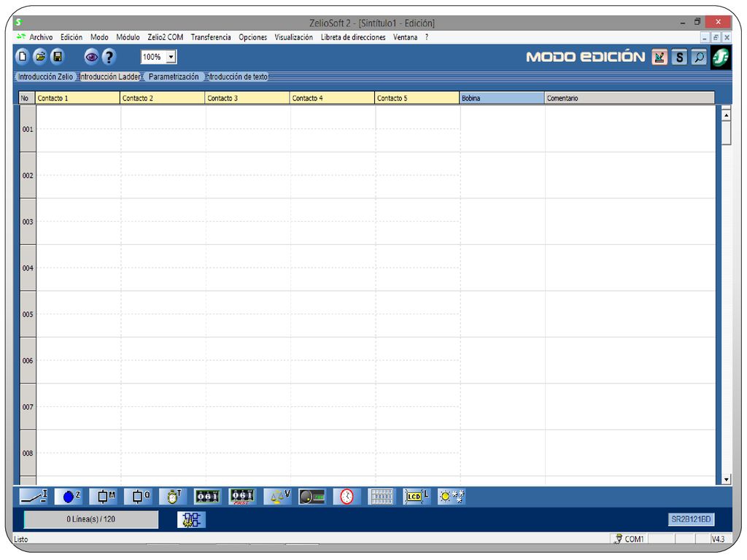Select the counters 061 tool
This screenshot has height=560, width=747.
point(207,497)
